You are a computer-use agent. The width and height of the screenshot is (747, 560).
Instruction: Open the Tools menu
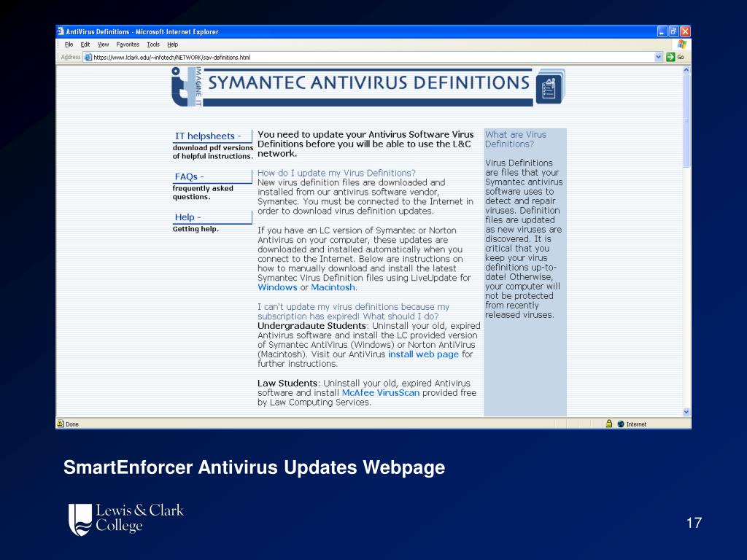point(153,44)
